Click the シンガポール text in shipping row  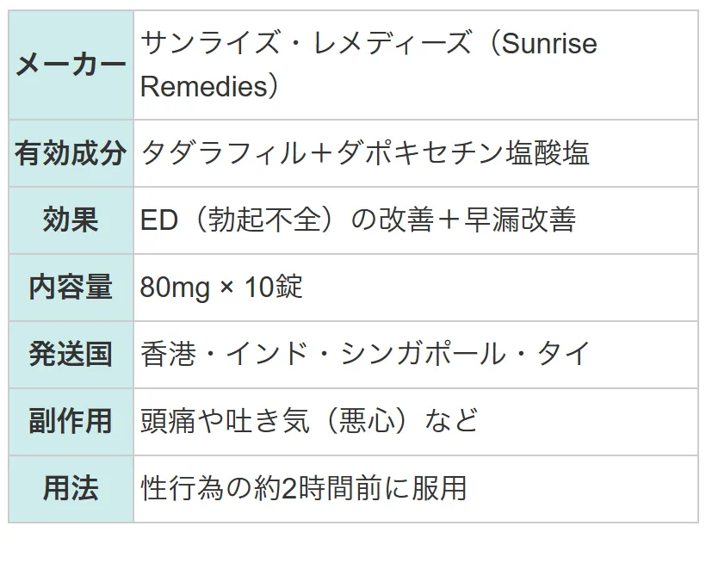(x=424, y=354)
